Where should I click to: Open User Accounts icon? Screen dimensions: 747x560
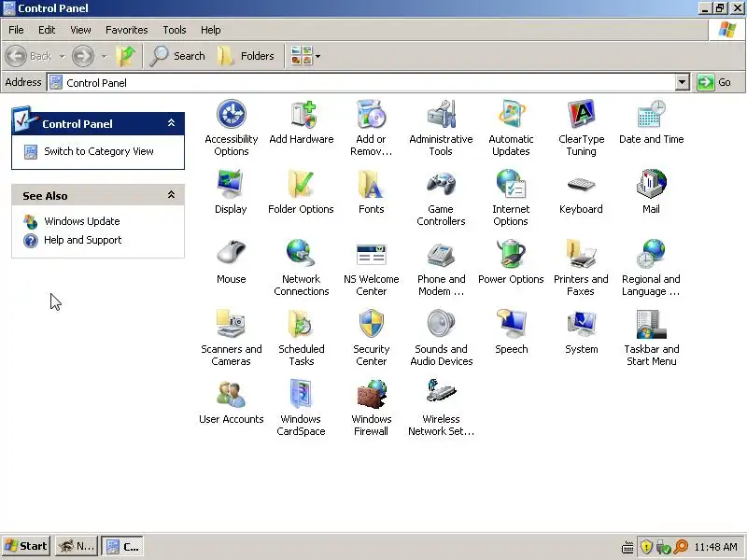(x=231, y=394)
